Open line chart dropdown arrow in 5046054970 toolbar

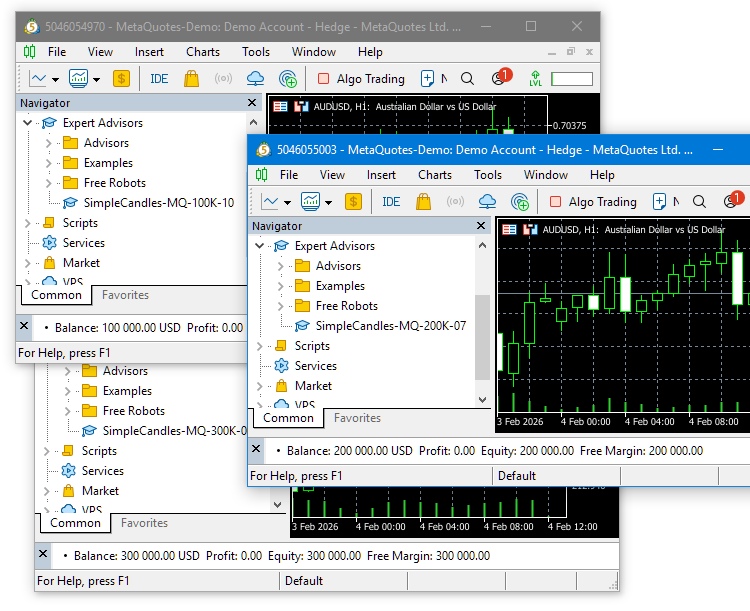pos(55,79)
